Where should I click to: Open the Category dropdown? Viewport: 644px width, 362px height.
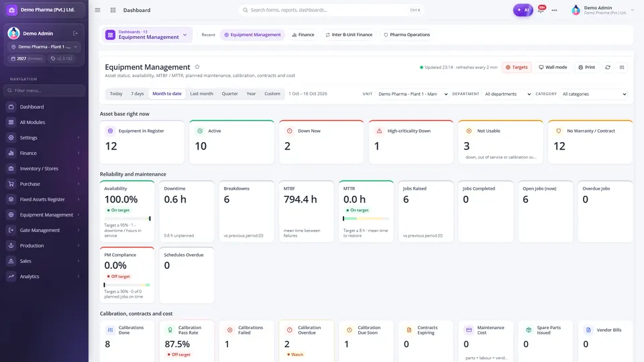[x=594, y=94]
